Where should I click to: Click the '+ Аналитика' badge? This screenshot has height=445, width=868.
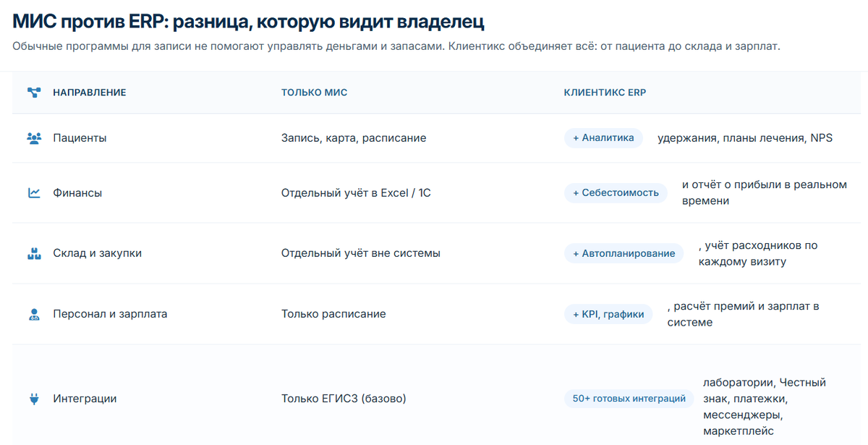pyautogui.click(x=603, y=137)
